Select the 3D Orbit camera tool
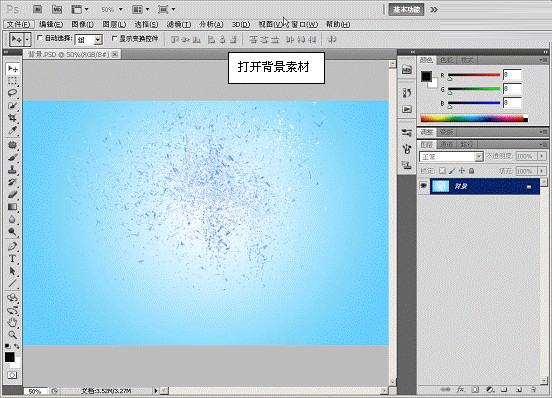Screen dimensions: 552x398 click(x=12, y=310)
